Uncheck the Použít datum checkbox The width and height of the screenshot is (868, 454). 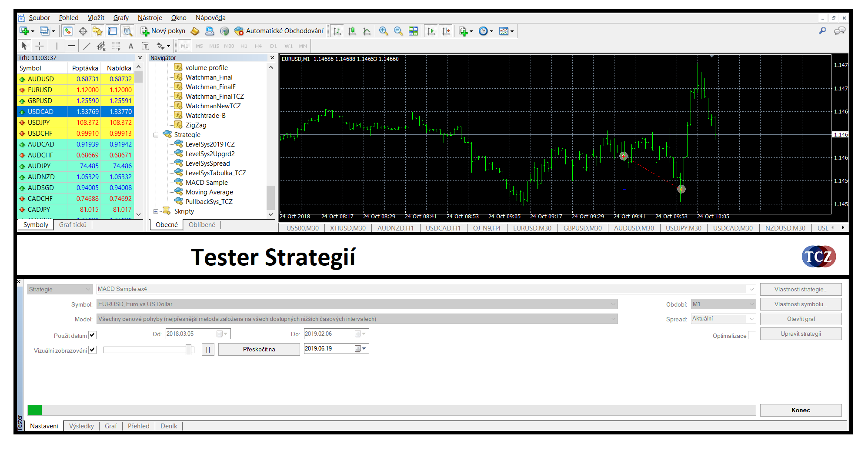[x=92, y=335]
